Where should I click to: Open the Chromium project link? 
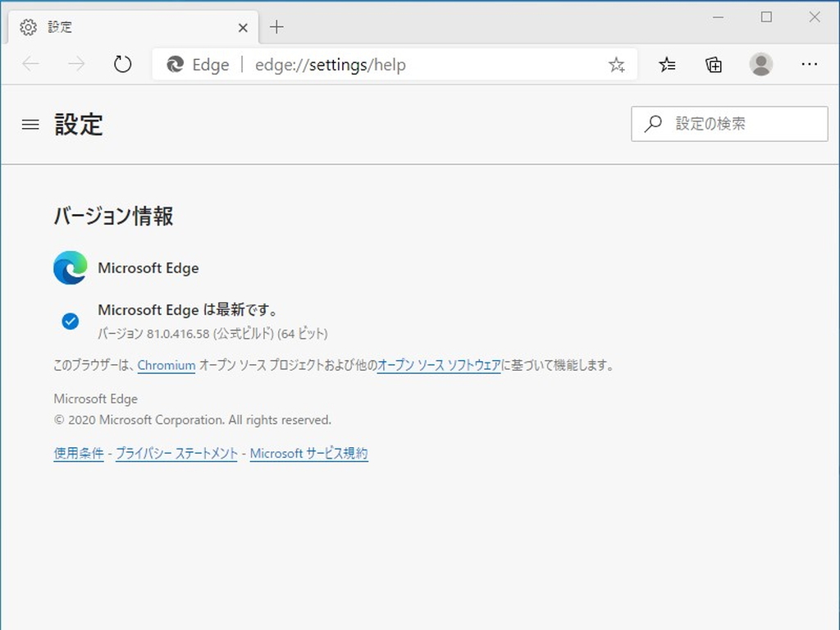(166, 366)
